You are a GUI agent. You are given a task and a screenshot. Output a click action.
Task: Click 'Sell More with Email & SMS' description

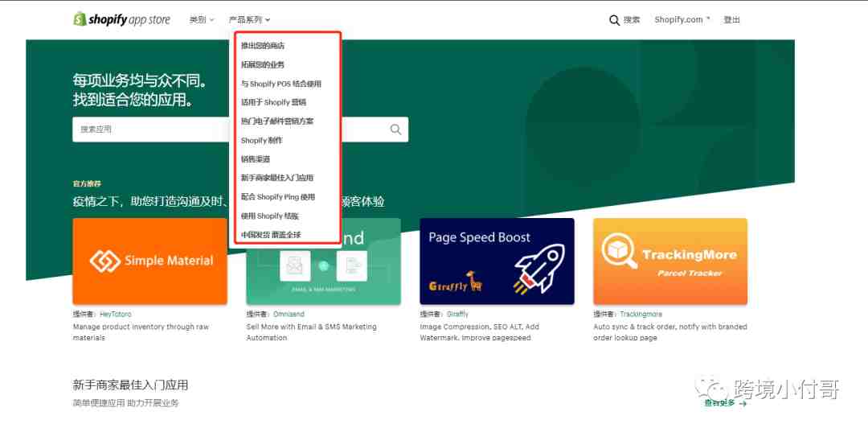pos(311,332)
